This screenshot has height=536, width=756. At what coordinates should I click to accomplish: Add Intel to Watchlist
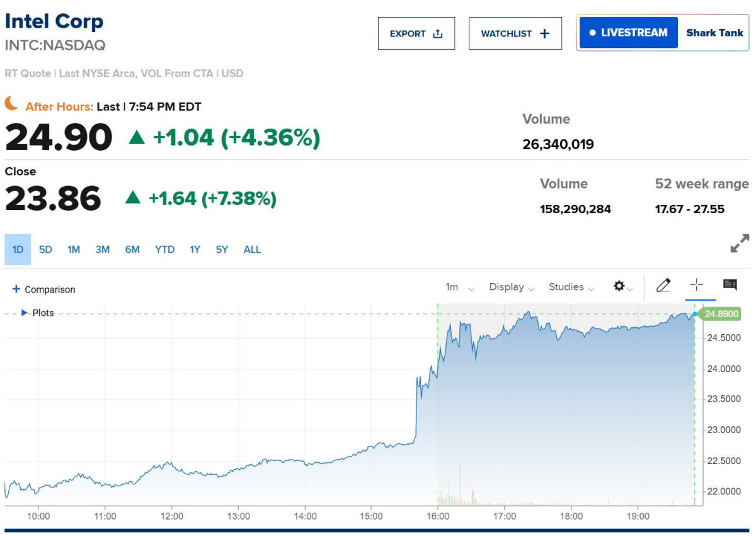[515, 33]
